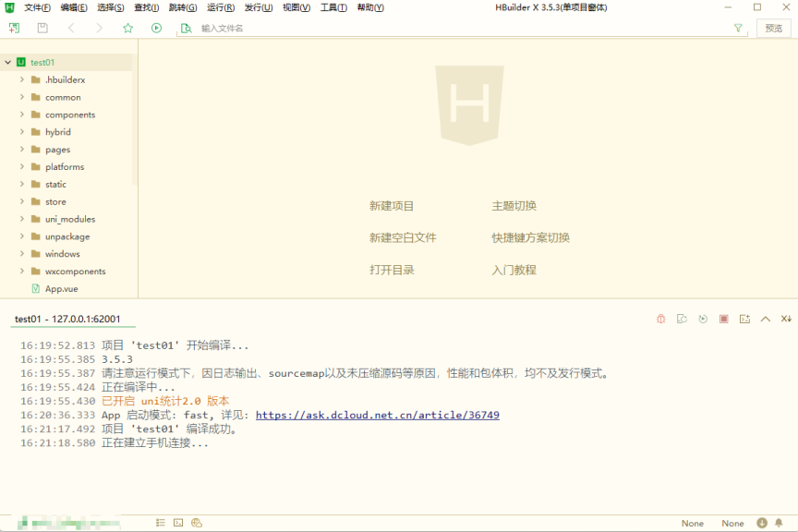Viewport: 798px width, 532px height.
Task: Click the file search icon
Action: (x=187, y=28)
